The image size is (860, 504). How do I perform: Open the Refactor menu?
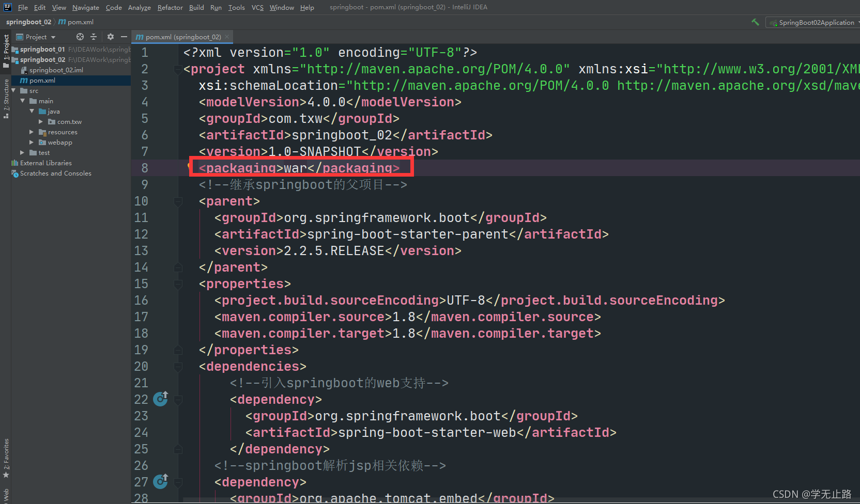point(170,7)
